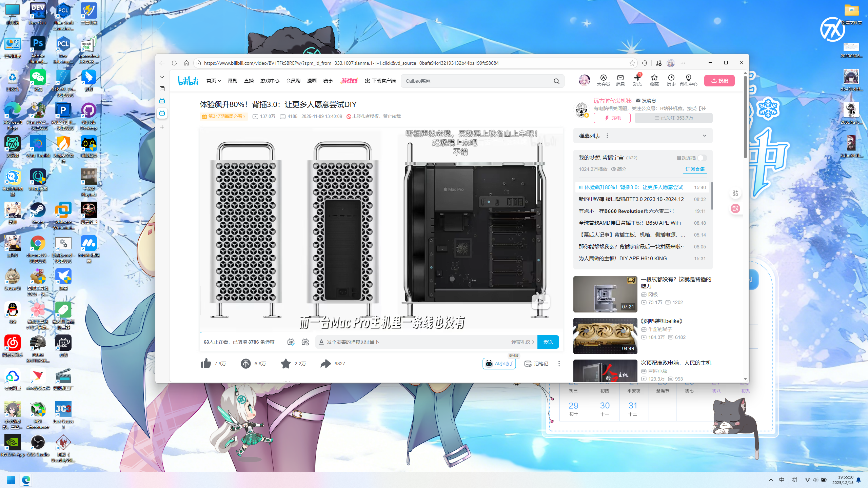This screenshot has height=488, width=868.
Task: Open thumbnail of 《图吧装机belike》 video
Action: (605, 336)
